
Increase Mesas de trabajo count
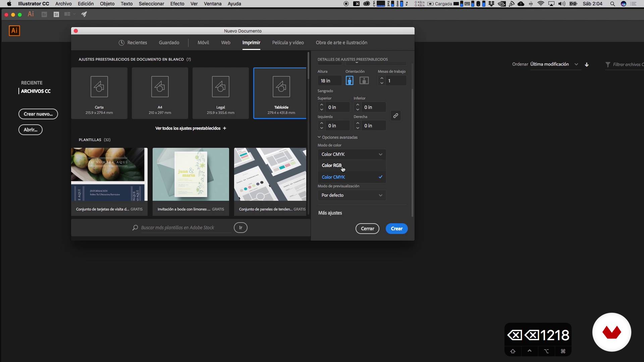pyautogui.click(x=382, y=78)
